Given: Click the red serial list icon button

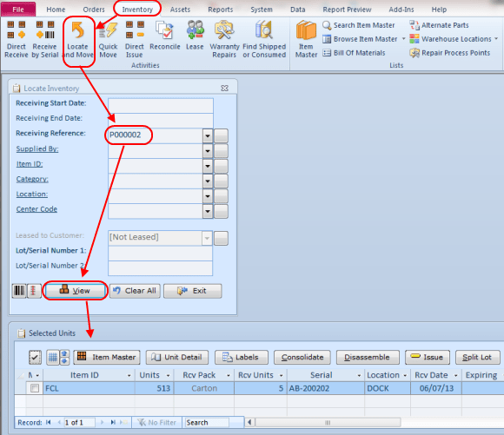Looking at the screenshot, I should 34,291.
